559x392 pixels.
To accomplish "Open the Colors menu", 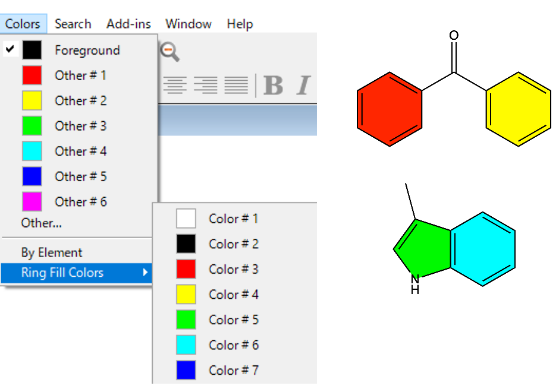I will click(x=23, y=23).
